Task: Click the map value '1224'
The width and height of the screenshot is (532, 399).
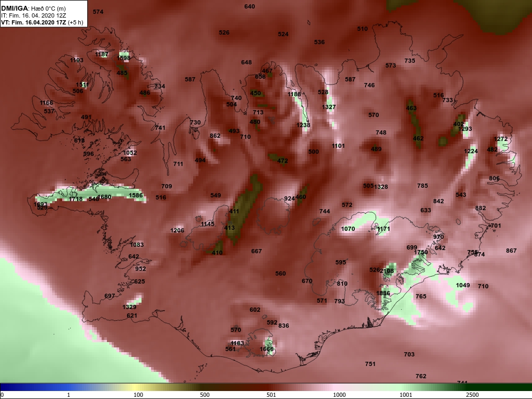Action: point(471,151)
